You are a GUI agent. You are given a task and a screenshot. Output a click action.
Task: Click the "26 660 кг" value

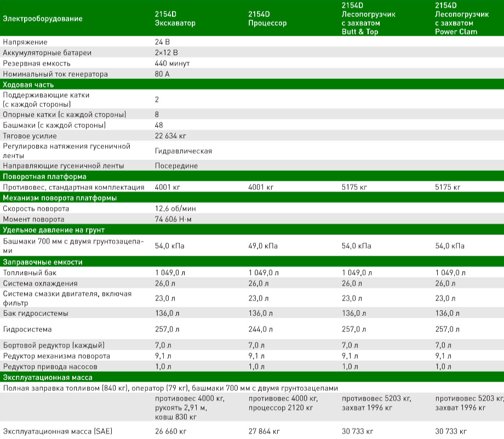171,431
